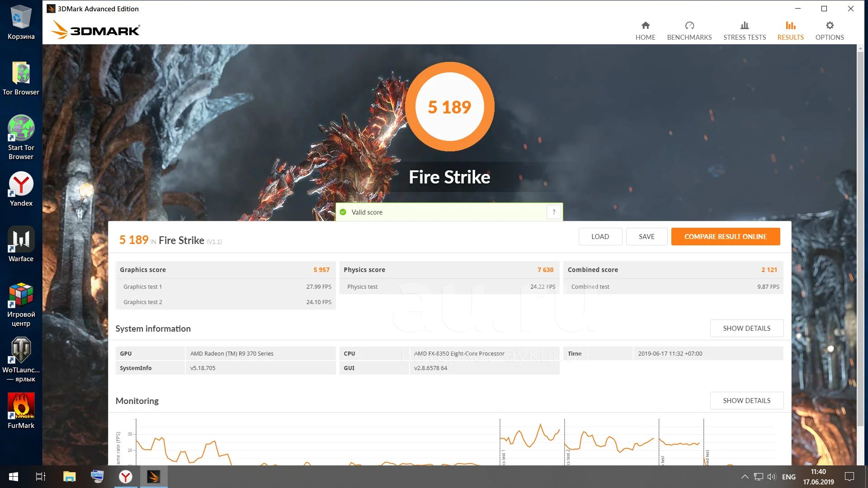Click the Combined test row
The image size is (868, 488).
673,286
